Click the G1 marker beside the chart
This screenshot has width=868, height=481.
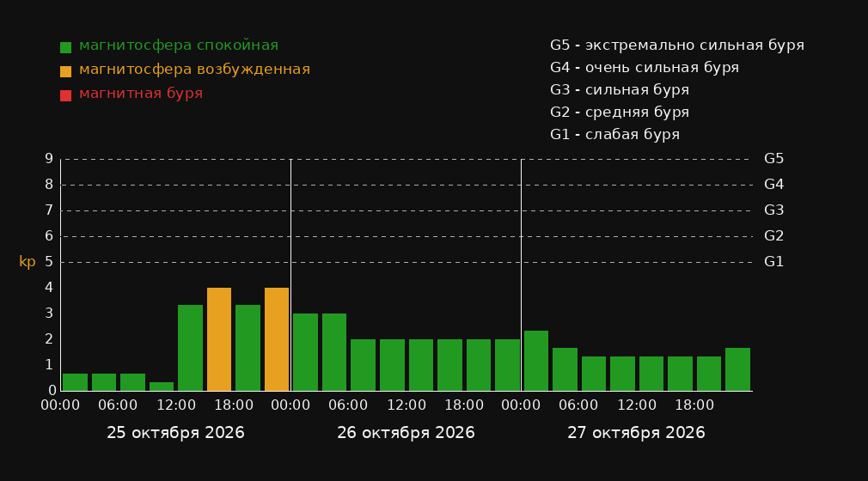click(x=773, y=262)
